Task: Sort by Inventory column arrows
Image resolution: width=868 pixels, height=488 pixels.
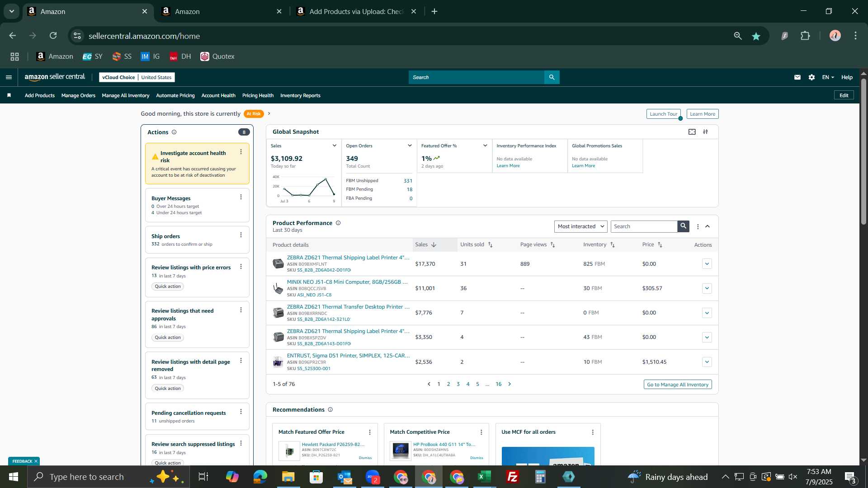Action: (x=613, y=245)
